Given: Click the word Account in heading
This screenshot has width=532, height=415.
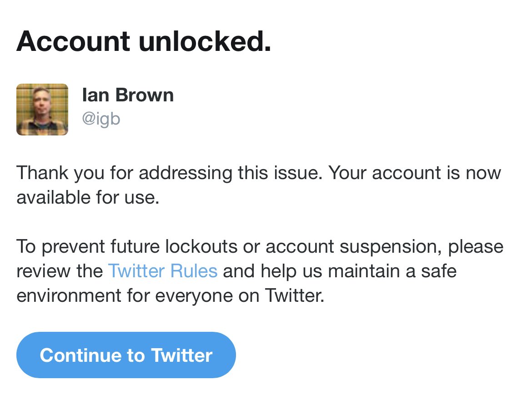Looking at the screenshot, I should (x=73, y=41).
